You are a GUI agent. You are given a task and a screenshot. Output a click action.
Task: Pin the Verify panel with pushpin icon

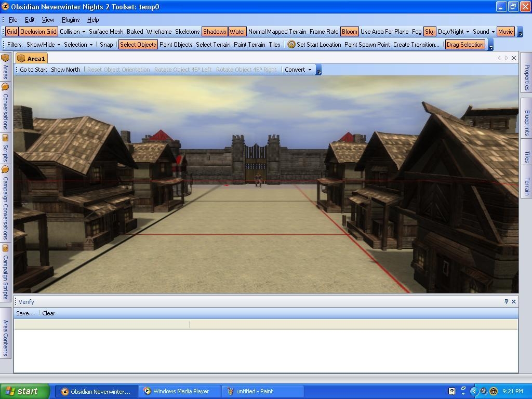506,301
